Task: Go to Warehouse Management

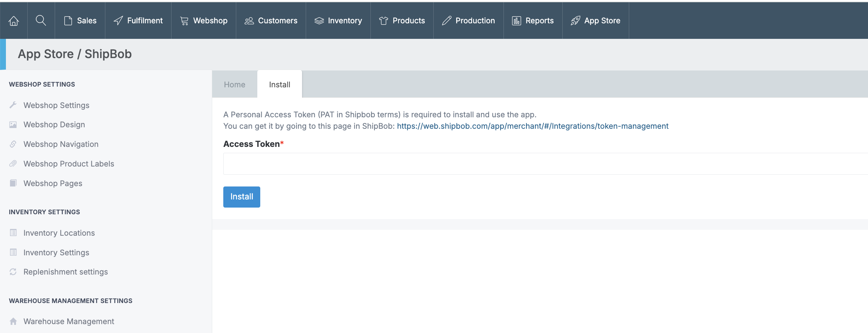Action: coord(69,321)
